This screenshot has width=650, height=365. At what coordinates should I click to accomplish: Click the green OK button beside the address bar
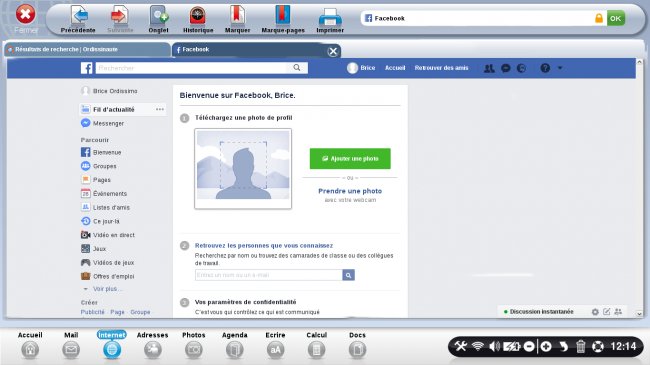[x=616, y=18]
